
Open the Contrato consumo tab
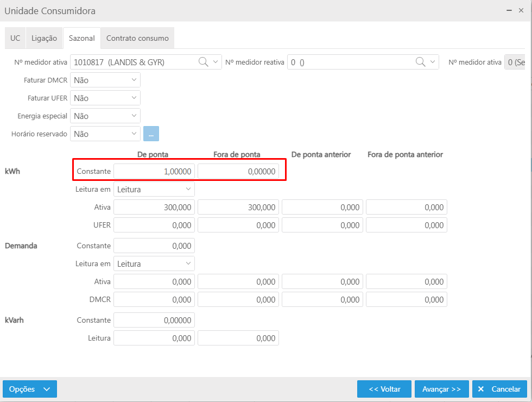click(x=137, y=38)
